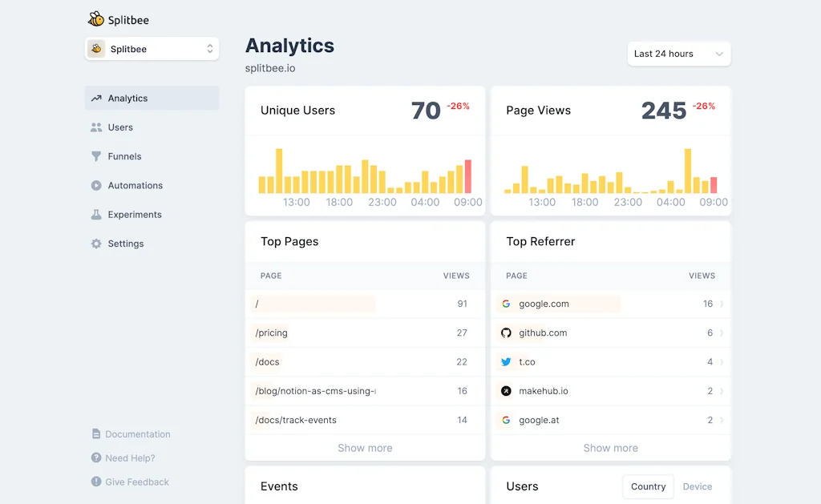821x504 pixels.
Task: Select the "/" row in Top Pages
Action: (x=365, y=304)
